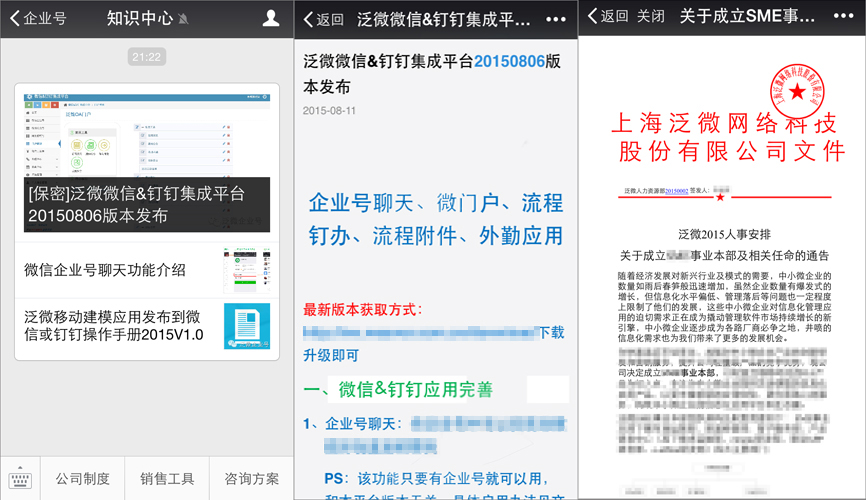866x500 pixels.
Task: Open the 知识中心 profile icon
Action: [x=271, y=18]
